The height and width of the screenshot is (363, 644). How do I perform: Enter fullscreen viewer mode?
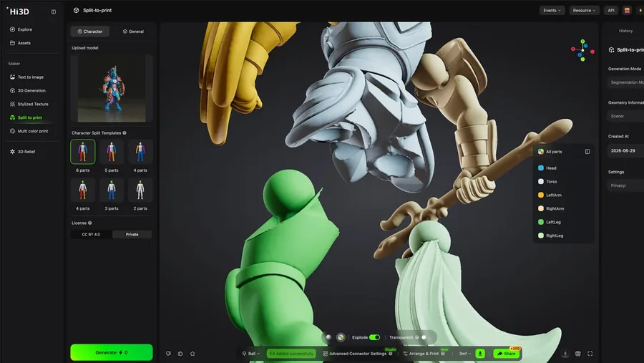[x=590, y=354]
